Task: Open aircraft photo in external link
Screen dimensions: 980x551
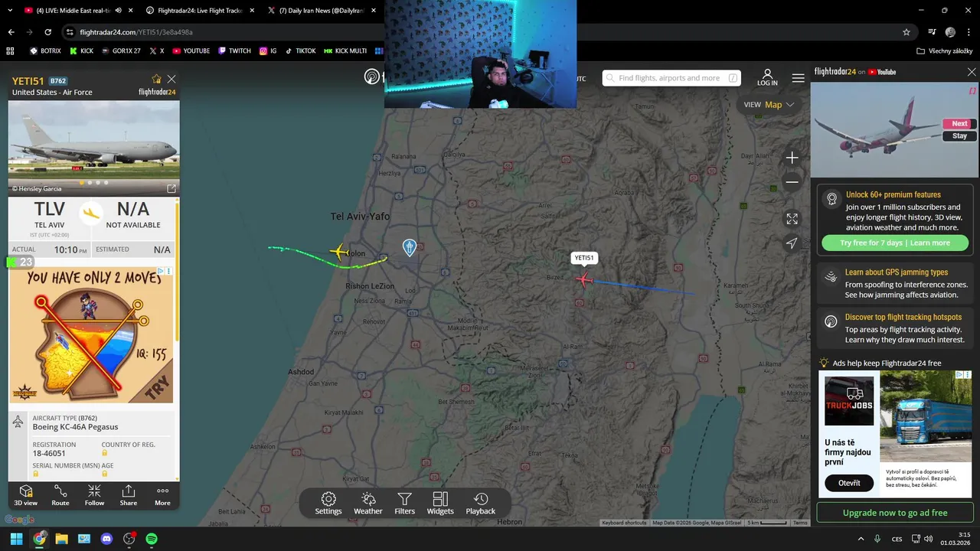Action: [171, 188]
